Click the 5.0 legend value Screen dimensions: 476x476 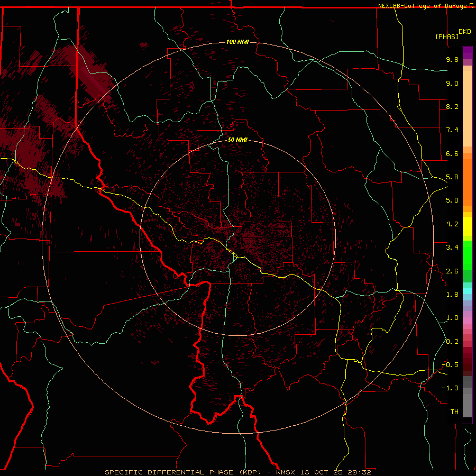coord(452,200)
